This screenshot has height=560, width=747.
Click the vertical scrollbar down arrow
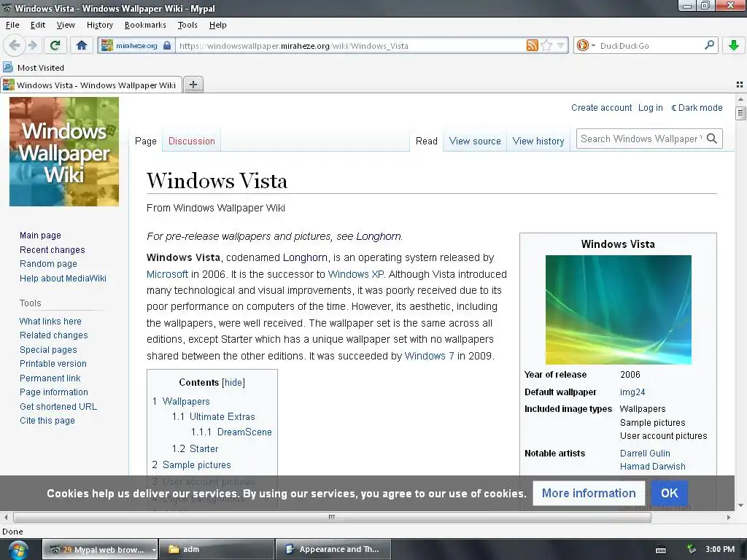click(740, 506)
